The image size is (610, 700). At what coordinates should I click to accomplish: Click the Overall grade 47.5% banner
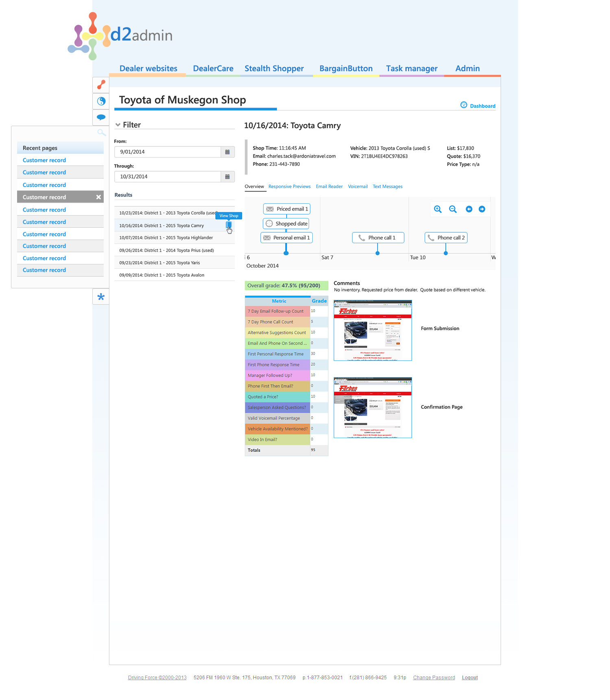point(286,286)
